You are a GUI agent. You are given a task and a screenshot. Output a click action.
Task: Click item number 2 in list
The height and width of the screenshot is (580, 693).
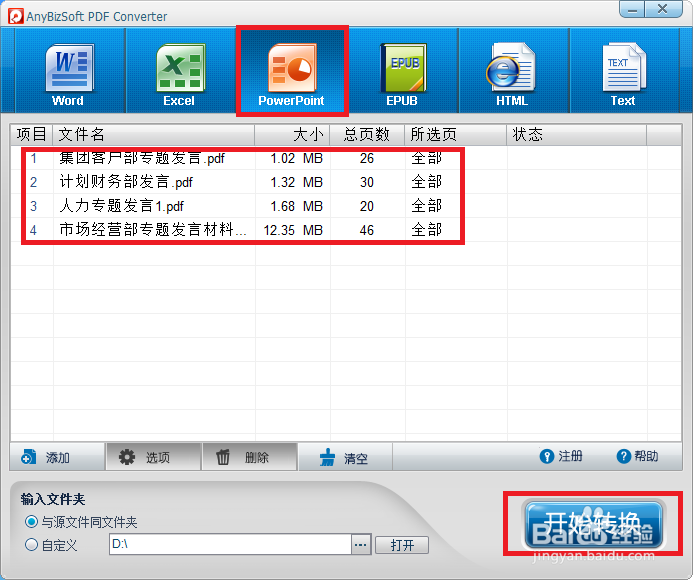click(34, 182)
